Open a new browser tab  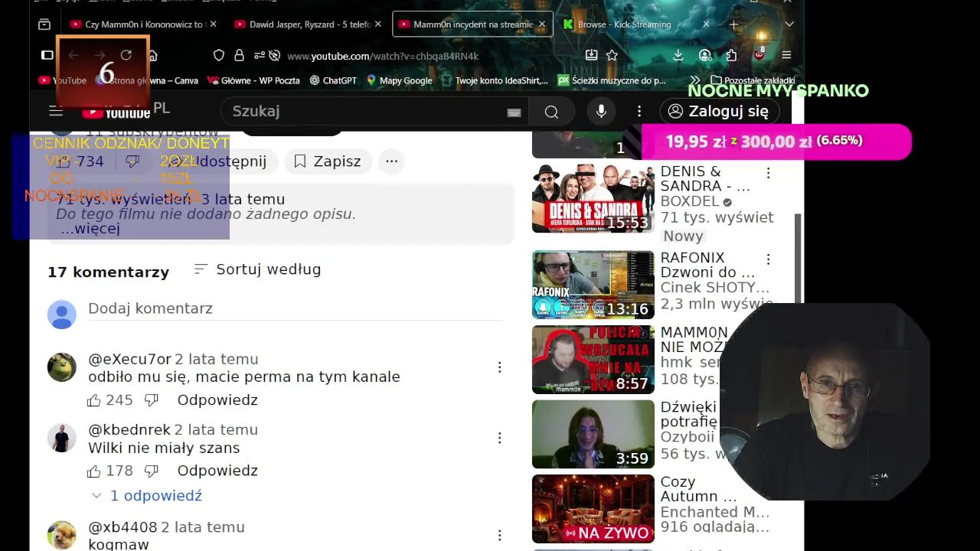(x=733, y=24)
